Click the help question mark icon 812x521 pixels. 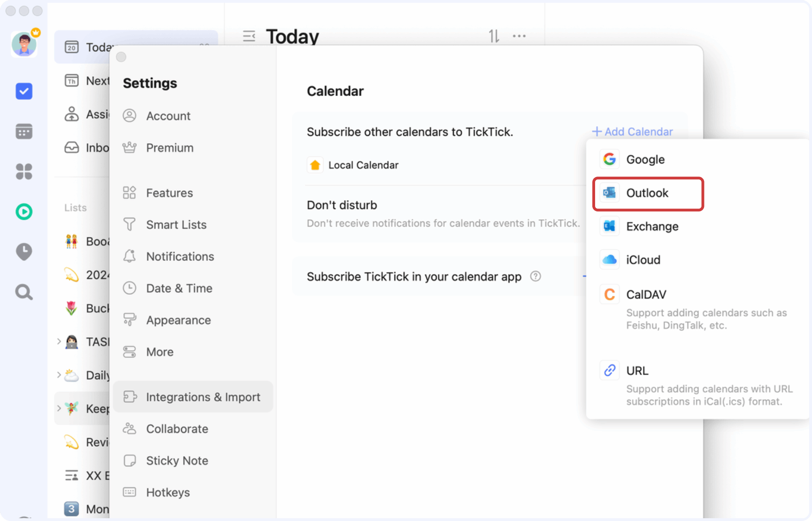[536, 277]
